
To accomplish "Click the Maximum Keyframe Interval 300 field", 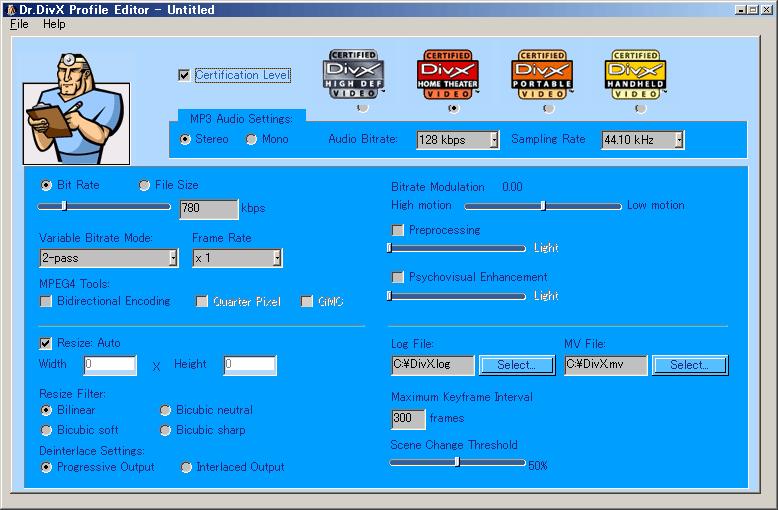I will pos(408,419).
